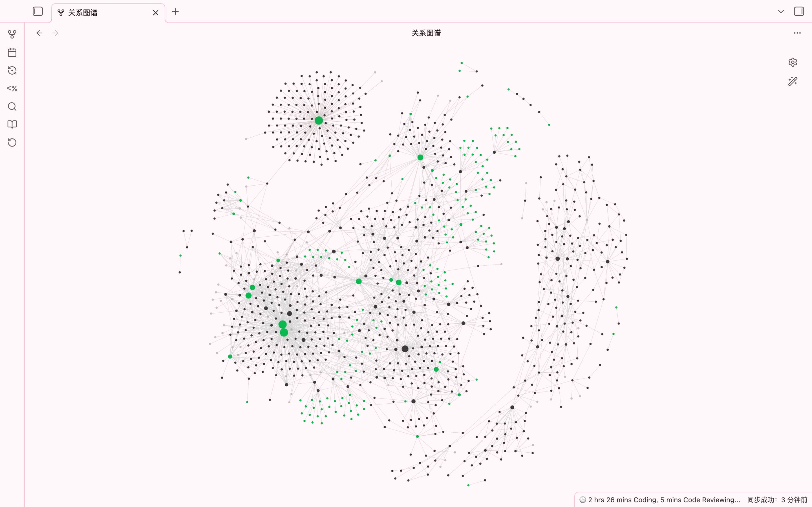
Task: Navigate forward with right arrow
Action: pyautogui.click(x=55, y=33)
